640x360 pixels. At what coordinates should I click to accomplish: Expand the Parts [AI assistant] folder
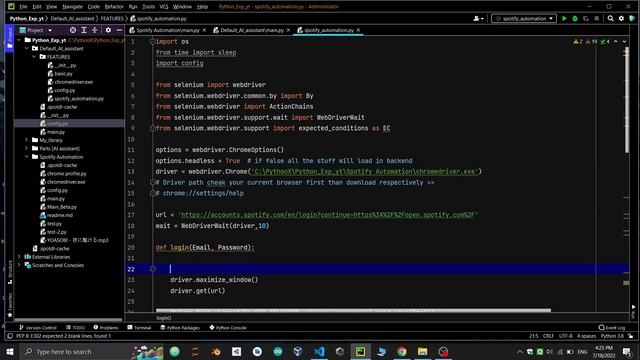(x=27, y=148)
